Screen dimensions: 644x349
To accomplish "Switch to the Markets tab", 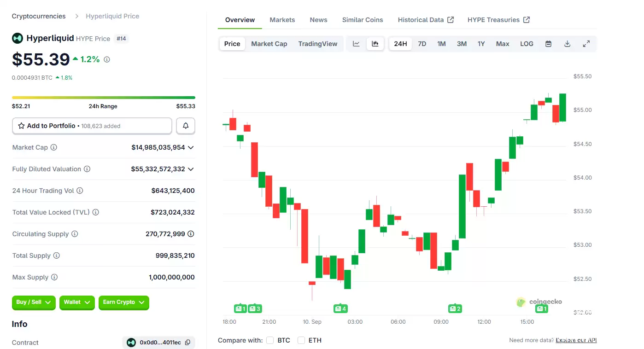I will [282, 20].
